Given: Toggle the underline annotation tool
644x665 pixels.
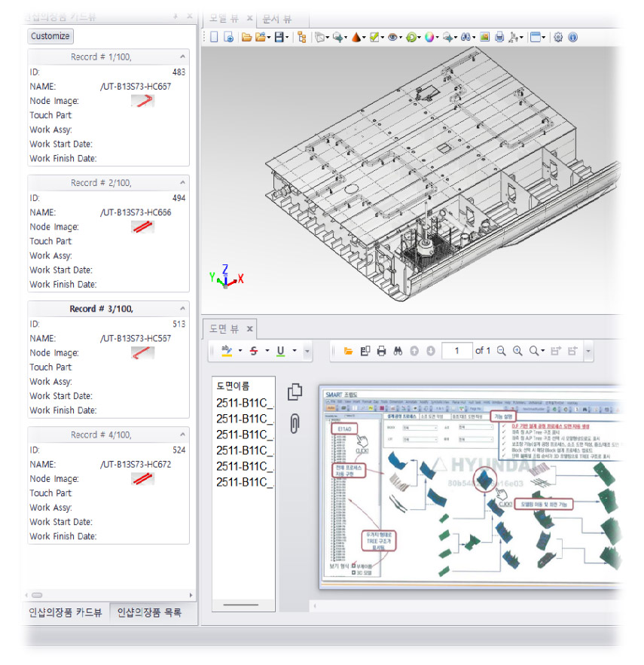Looking at the screenshot, I should click(x=281, y=351).
